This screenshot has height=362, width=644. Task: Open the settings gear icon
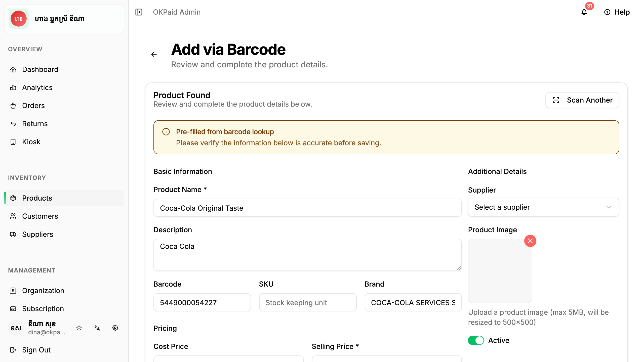click(x=115, y=328)
